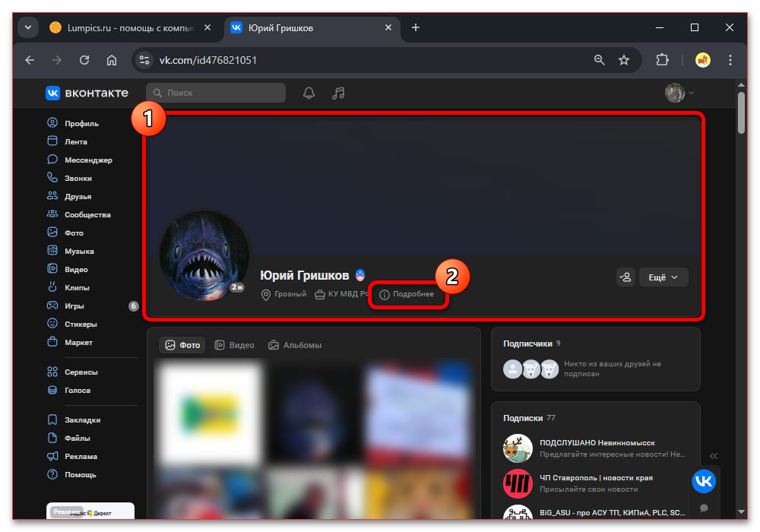Viewport: 760px width, 532px height.
Task: Click the КУ МВД workplace link
Action: point(342,294)
